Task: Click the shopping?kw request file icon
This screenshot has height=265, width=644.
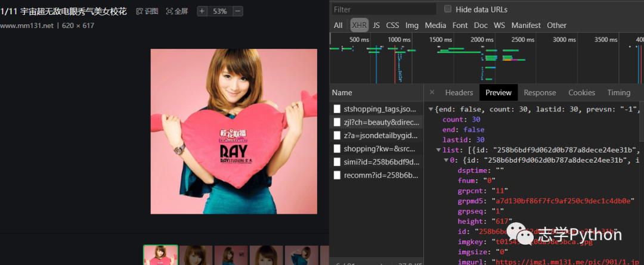Action: coord(338,148)
